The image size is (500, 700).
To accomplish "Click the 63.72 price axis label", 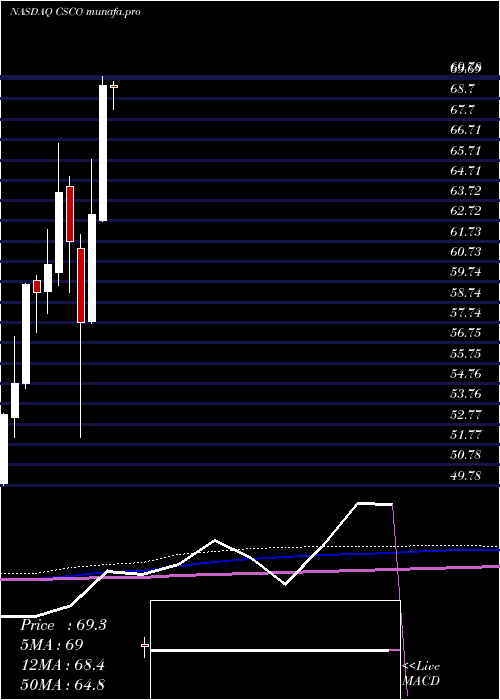I will (466, 191).
